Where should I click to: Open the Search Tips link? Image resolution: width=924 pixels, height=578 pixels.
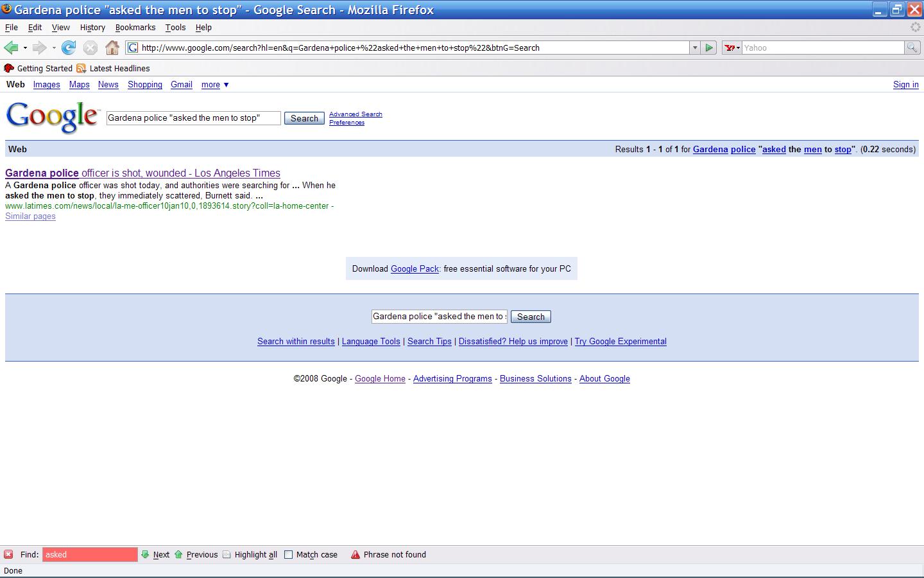tap(429, 341)
